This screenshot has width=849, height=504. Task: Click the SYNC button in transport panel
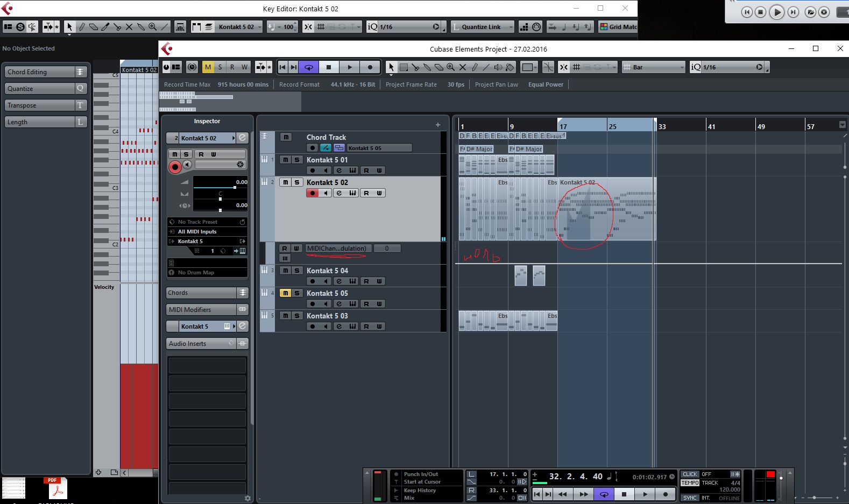pos(690,498)
